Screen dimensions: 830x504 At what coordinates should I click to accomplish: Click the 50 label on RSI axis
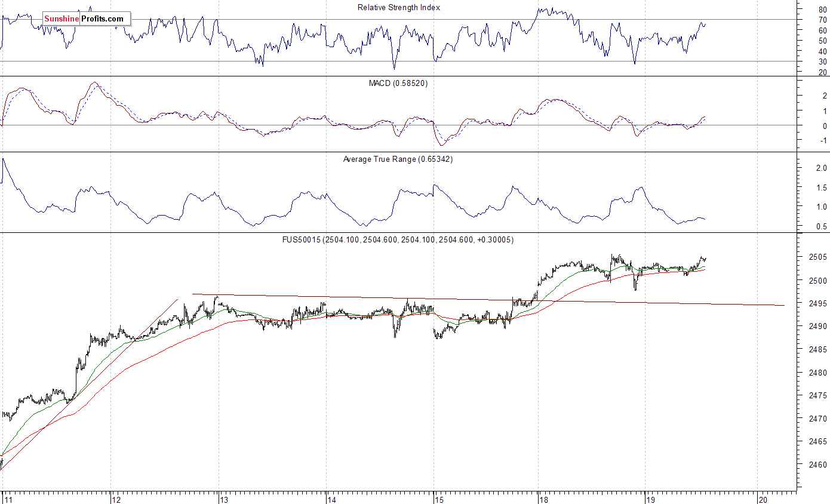(x=822, y=41)
